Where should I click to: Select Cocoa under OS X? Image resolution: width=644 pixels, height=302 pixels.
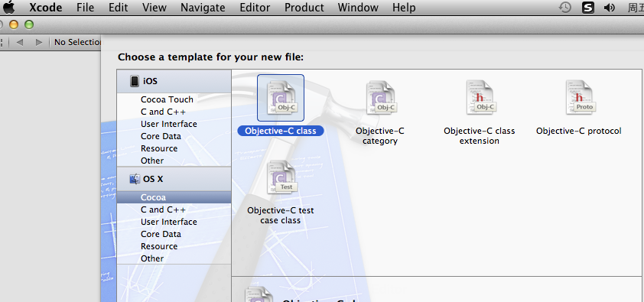[174, 197]
